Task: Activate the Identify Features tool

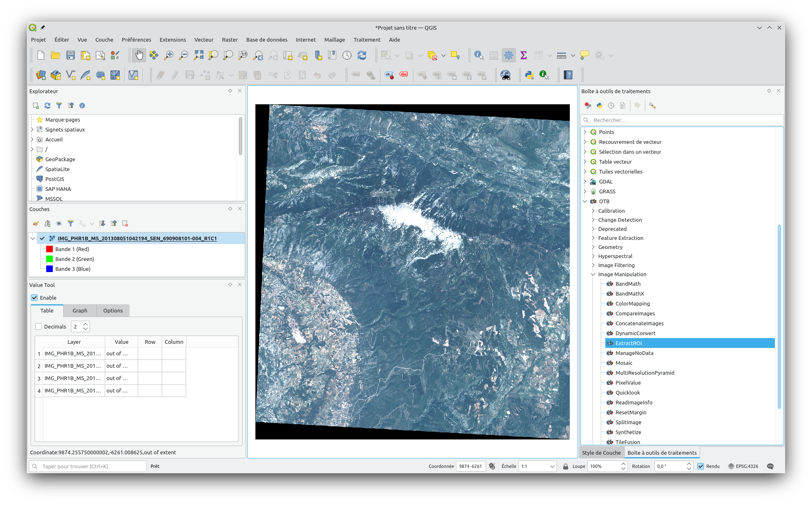Action: (478, 55)
